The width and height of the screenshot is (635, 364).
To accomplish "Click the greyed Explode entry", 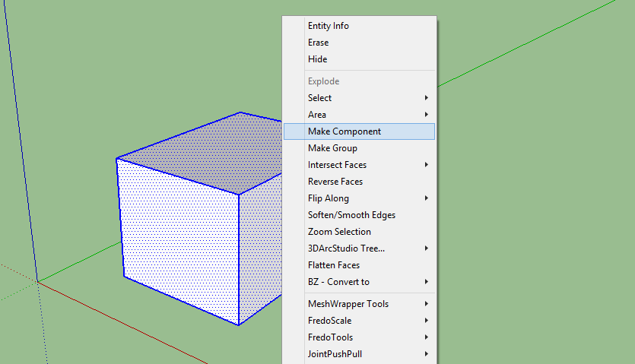I will point(359,81).
